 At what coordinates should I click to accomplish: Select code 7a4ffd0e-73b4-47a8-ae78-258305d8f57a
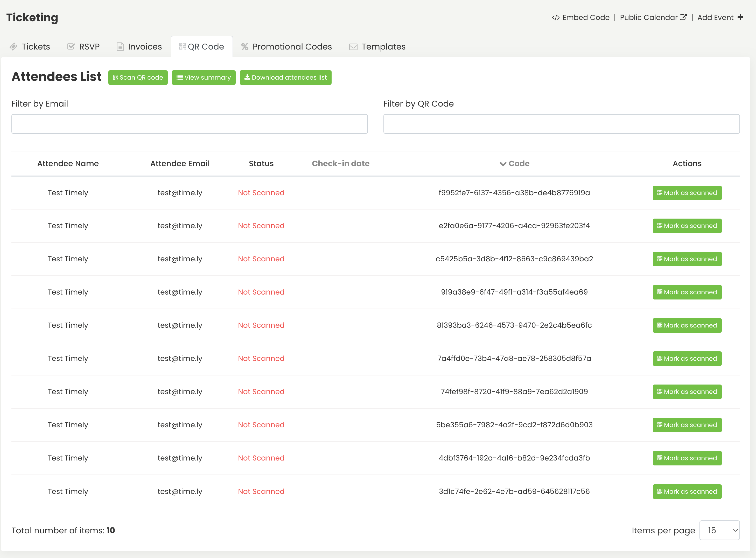[x=514, y=358]
